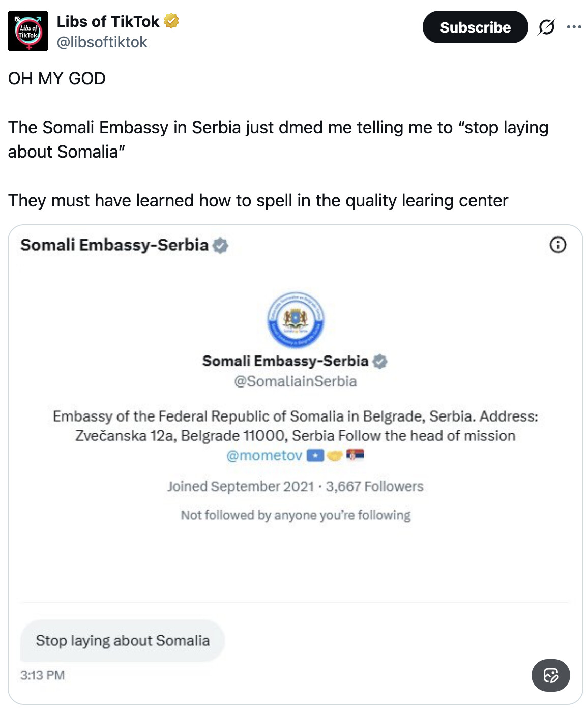Click the Libs of TikTok display name

click(x=108, y=21)
